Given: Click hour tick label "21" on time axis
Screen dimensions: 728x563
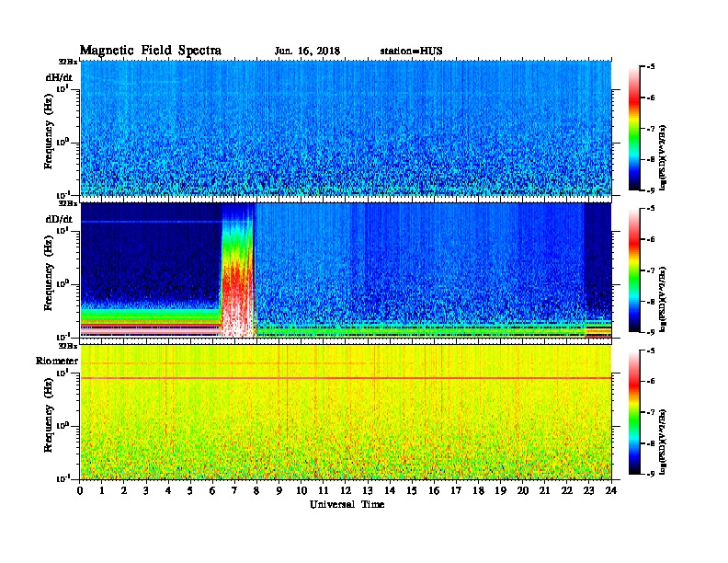Looking at the screenshot, I should [544, 490].
